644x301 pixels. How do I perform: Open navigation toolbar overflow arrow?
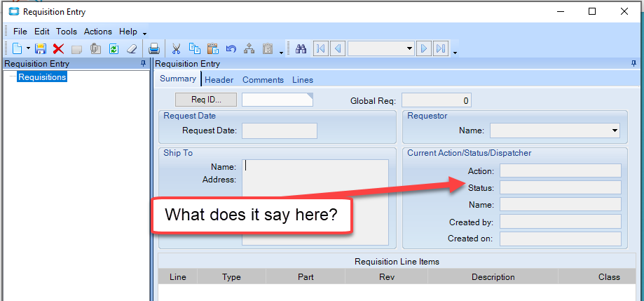pyautogui.click(x=455, y=53)
